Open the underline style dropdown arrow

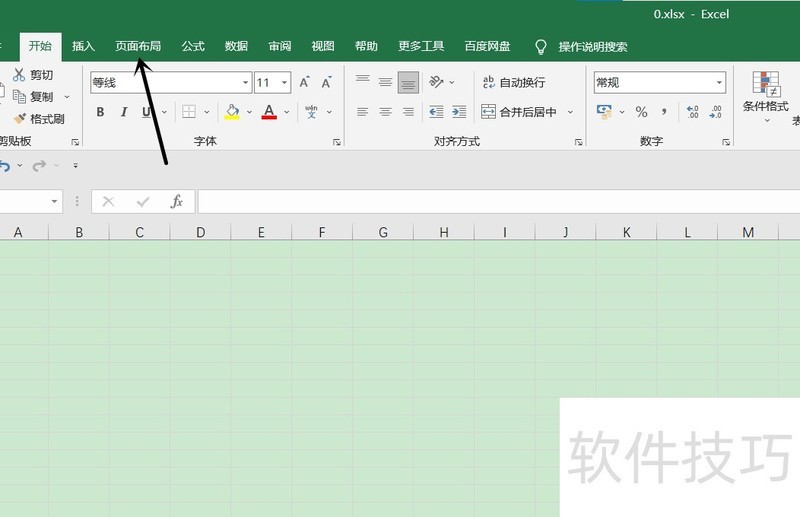pos(164,112)
